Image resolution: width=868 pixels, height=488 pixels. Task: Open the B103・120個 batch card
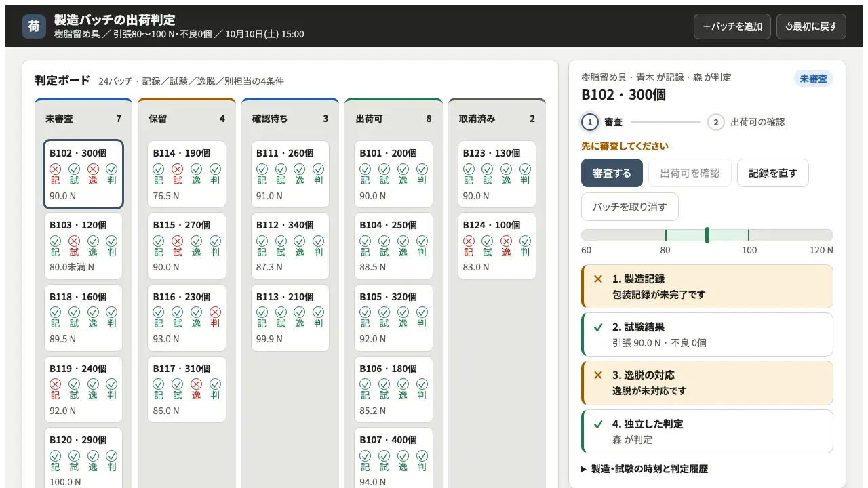[x=83, y=246]
